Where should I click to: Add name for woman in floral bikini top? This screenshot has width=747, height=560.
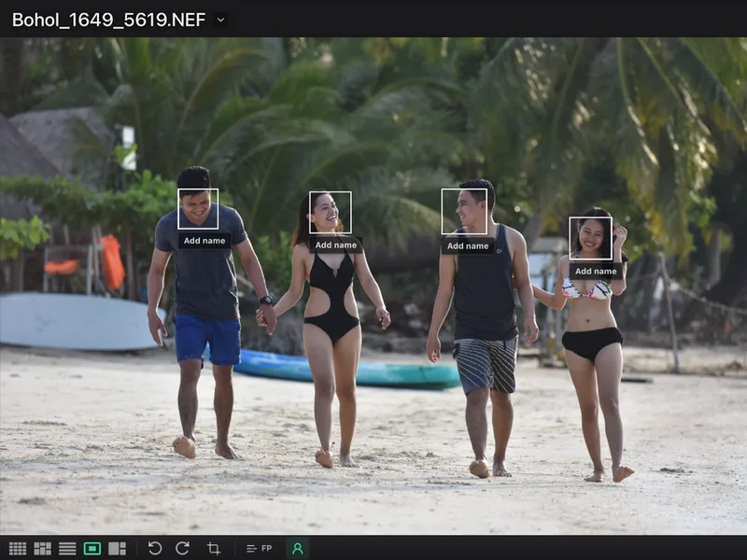coord(596,271)
